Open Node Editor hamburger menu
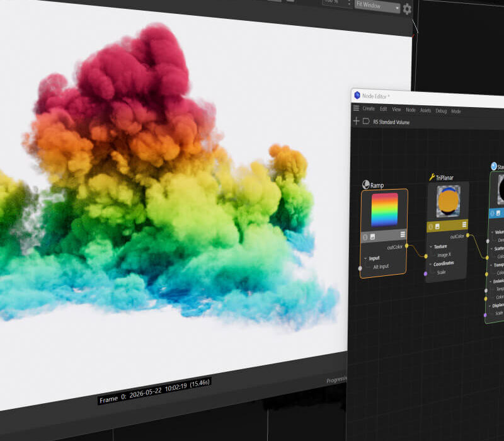Viewport: 504px width, 441px height. pos(356,108)
